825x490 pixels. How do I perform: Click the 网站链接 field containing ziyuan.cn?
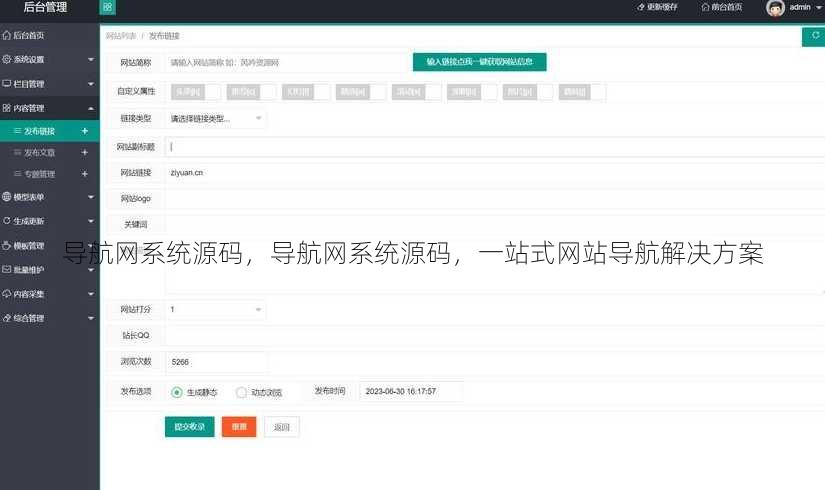(x=495, y=173)
